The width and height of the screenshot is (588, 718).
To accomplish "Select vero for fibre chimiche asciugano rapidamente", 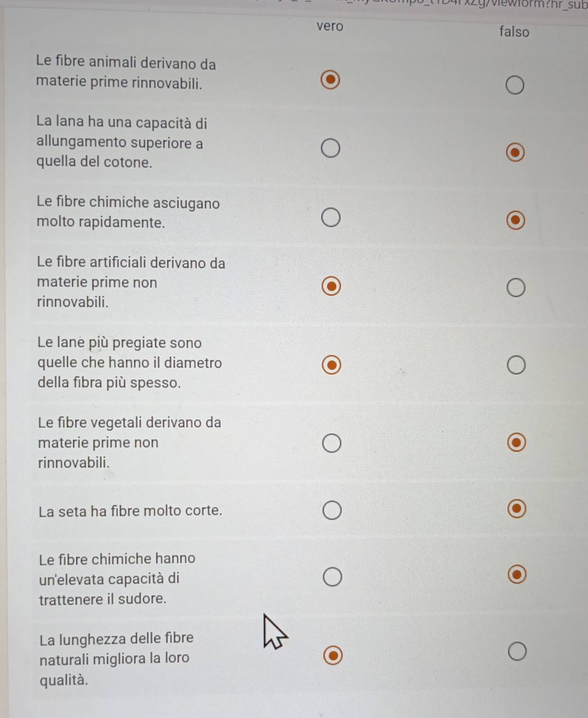I will coord(331,217).
